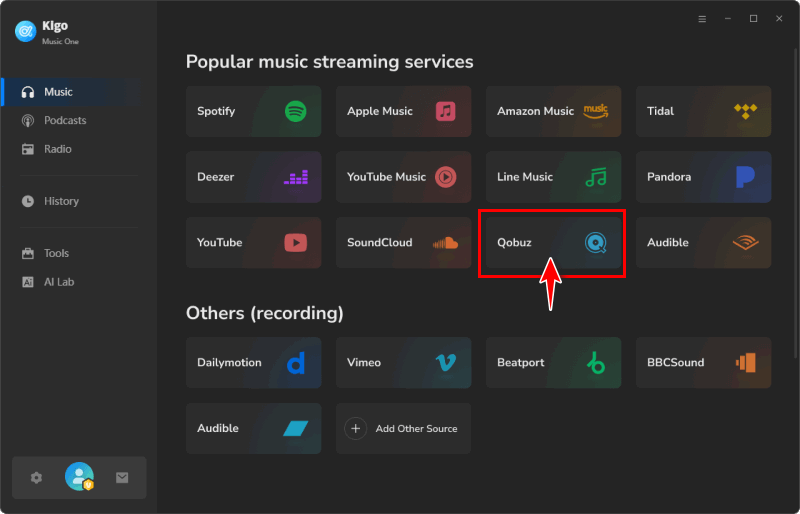Go to Music in sidebar
This screenshot has height=514, width=800.
[71, 92]
